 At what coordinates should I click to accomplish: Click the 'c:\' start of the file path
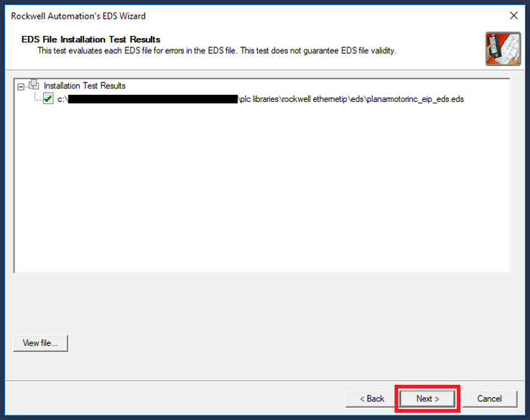click(62, 99)
